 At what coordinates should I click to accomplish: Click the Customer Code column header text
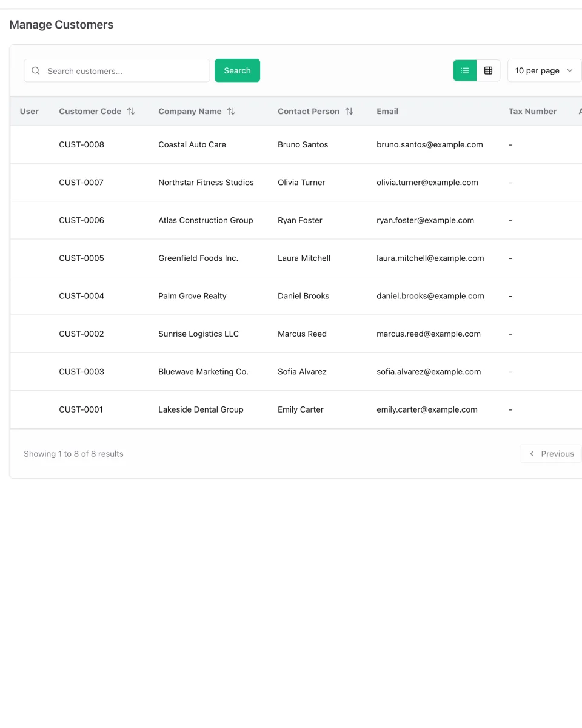90,112
